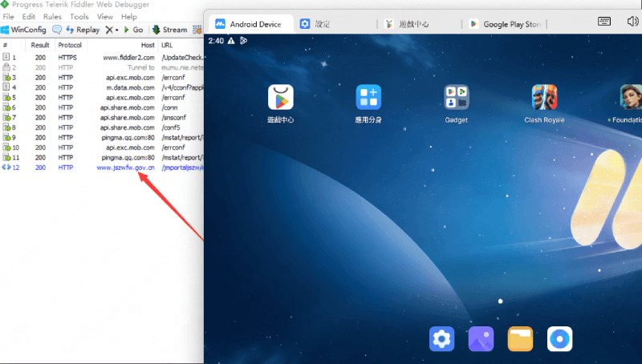Select session 7 with URL /snsconf
This screenshot has height=364, width=642.
102,118
